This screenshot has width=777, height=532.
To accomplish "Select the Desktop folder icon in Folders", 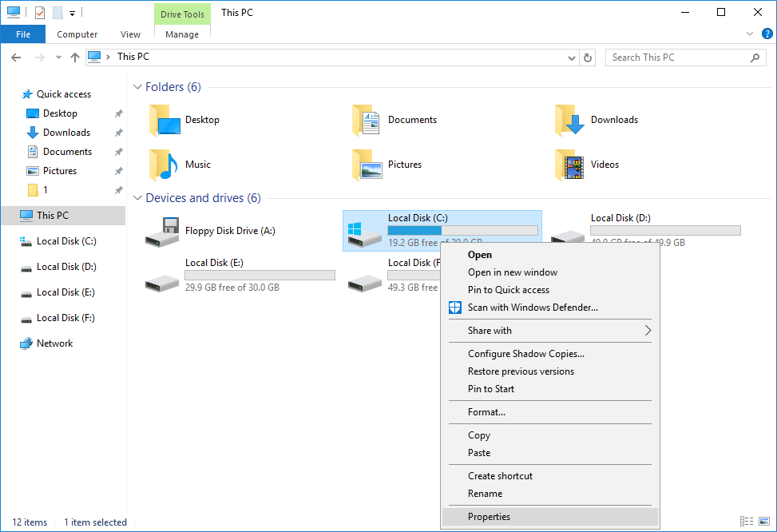I will tap(165, 120).
